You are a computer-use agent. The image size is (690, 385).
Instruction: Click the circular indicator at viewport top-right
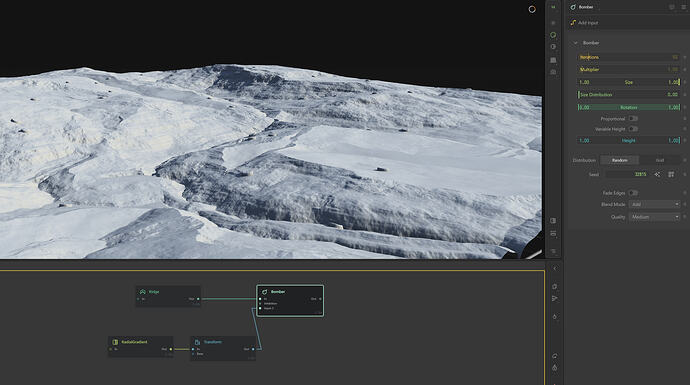pyautogui.click(x=532, y=9)
